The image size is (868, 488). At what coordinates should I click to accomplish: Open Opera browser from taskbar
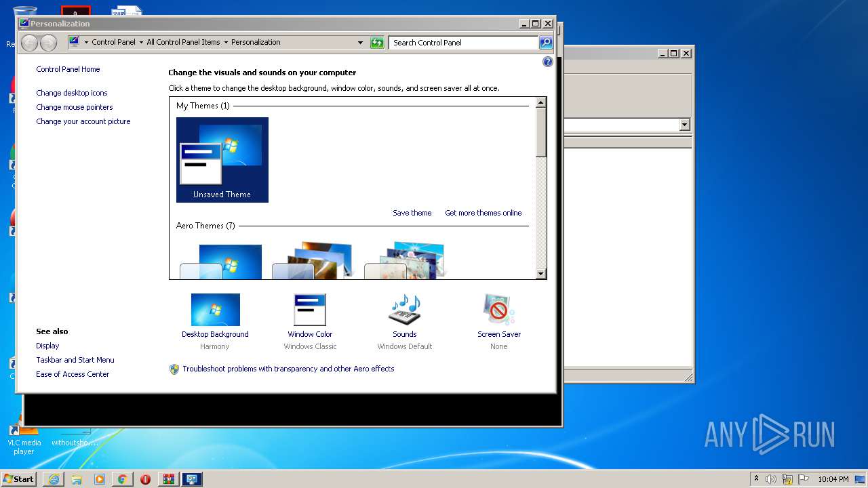pyautogui.click(x=145, y=479)
